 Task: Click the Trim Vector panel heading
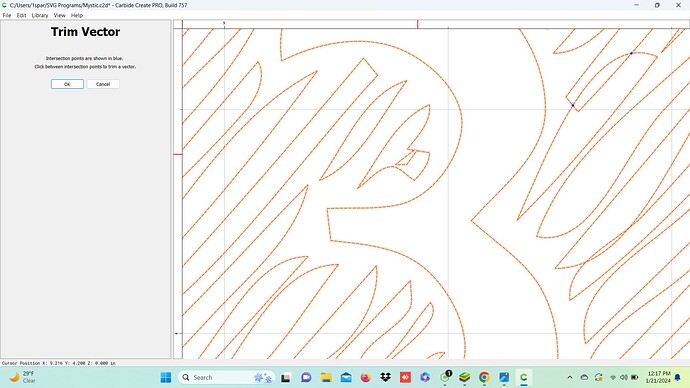click(x=85, y=32)
